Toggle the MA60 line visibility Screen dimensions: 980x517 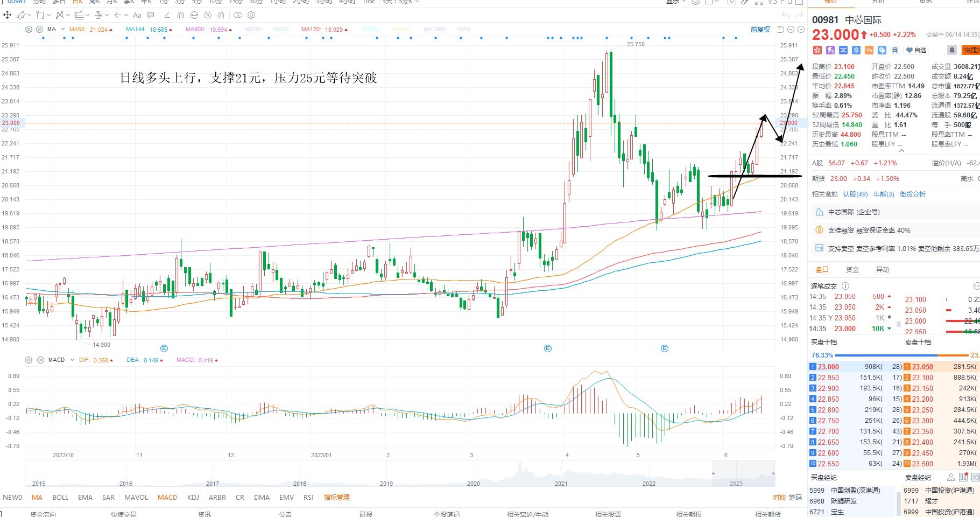coord(281,30)
